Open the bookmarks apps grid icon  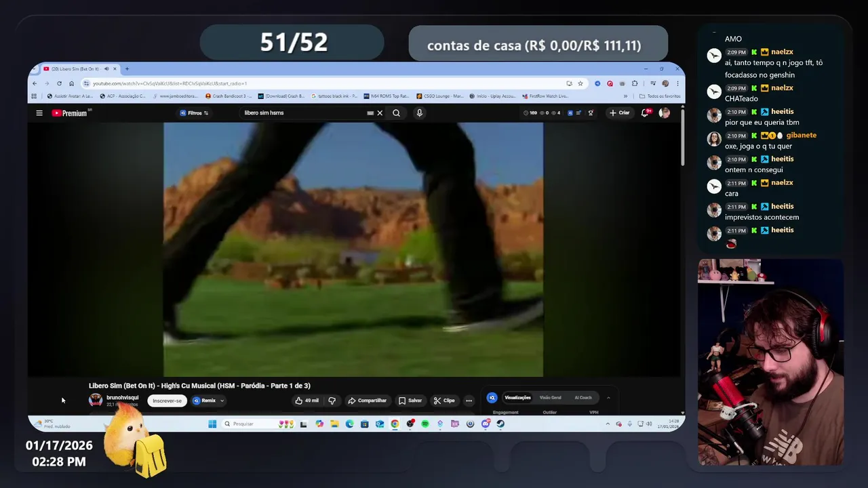[x=35, y=96]
